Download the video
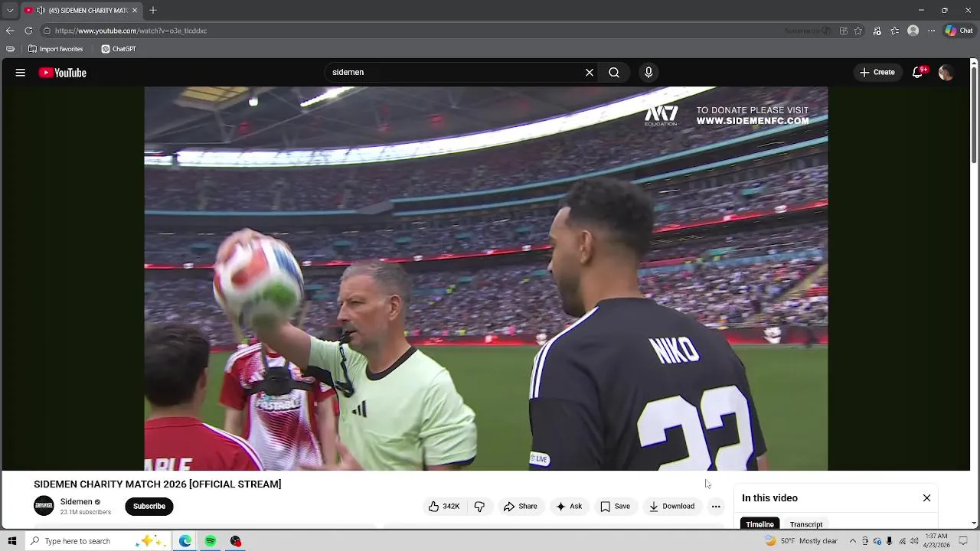 [x=671, y=507]
